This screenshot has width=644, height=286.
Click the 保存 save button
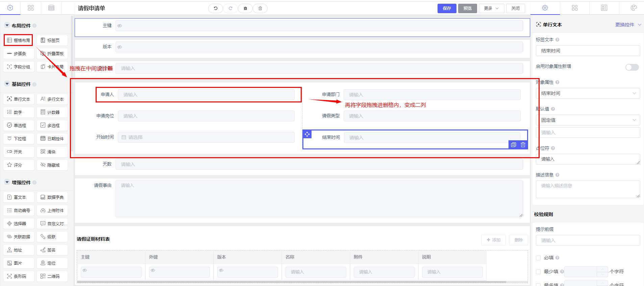click(x=447, y=8)
